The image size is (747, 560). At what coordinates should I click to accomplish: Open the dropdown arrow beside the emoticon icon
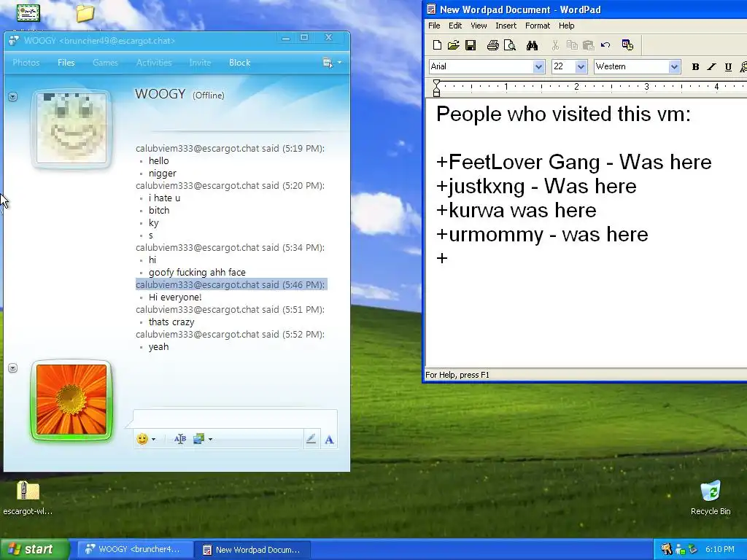[153, 439]
